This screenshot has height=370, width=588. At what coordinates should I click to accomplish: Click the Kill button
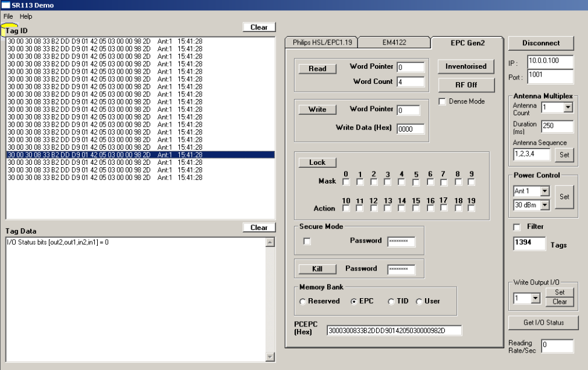[x=318, y=269]
